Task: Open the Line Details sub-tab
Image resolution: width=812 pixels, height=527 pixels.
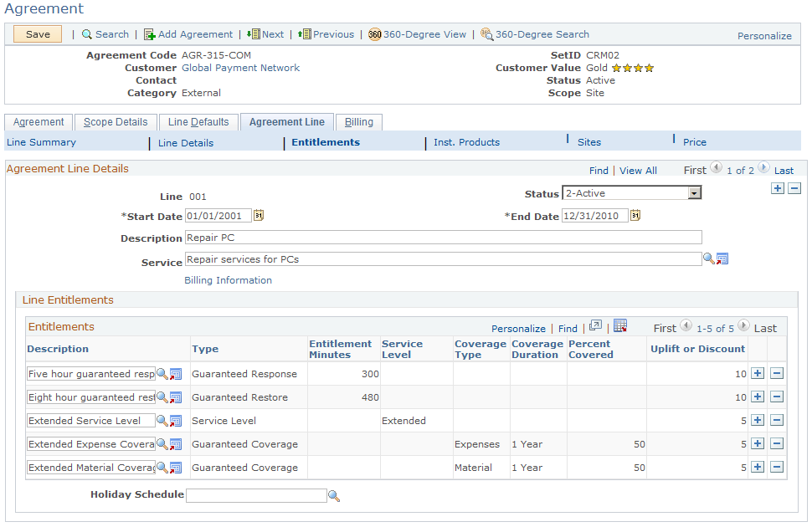Action: [186, 143]
